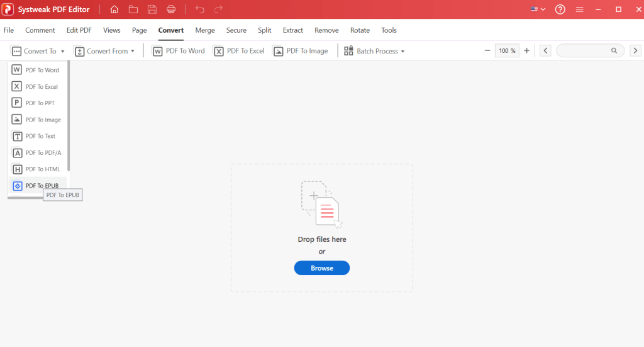Click PDF To Image toolbar button

click(x=301, y=51)
